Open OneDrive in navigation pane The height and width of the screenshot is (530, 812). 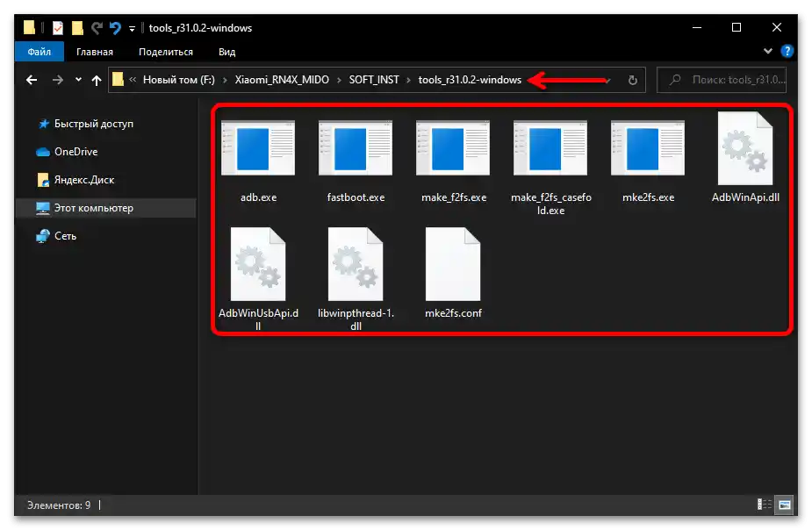tap(75, 152)
